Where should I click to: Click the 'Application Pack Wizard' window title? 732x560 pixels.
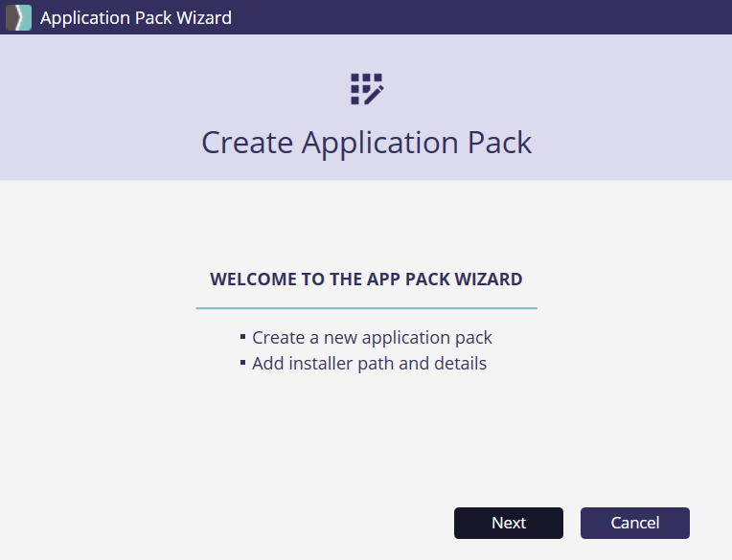135,17
